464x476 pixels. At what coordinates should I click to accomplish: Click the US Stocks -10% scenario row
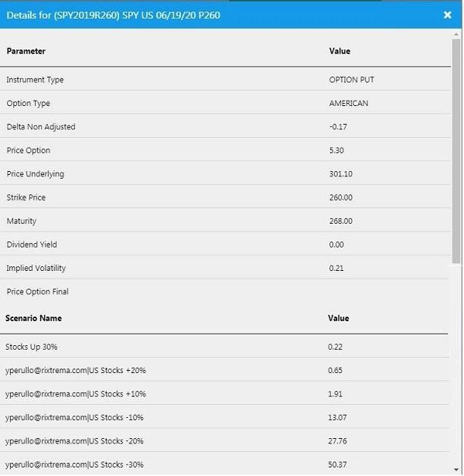pos(74,417)
